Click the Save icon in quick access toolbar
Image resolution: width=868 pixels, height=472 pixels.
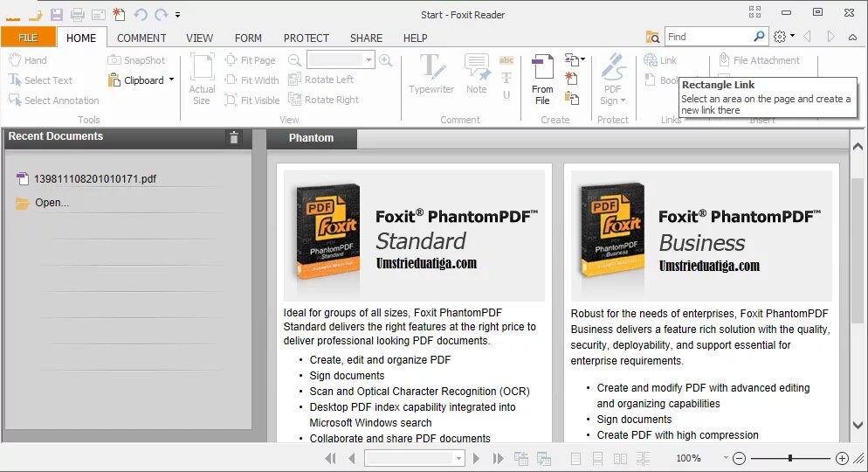coord(57,14)
